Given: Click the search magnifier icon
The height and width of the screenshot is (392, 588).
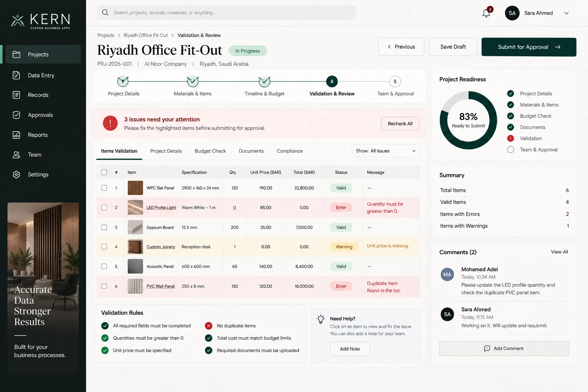Looking at the screenshot, I should tap(105, 13).
